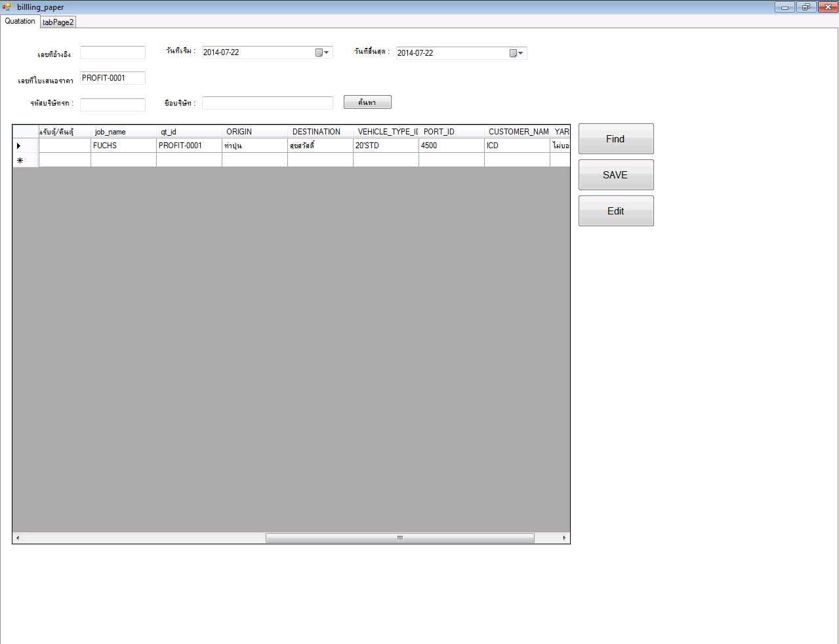Screen dimensions: 839x644
Task: Click the scrollbar left arrow
Action: [18, 538]
